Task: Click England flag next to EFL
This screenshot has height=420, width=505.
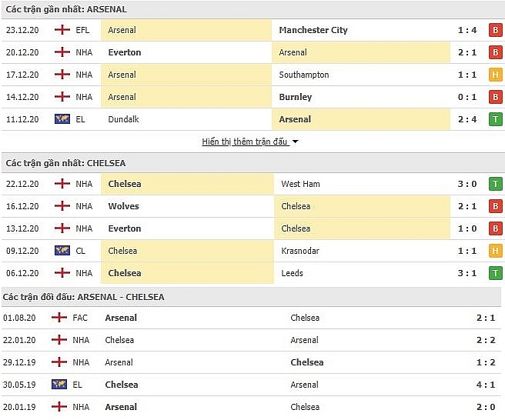Action: pos(62,30)
